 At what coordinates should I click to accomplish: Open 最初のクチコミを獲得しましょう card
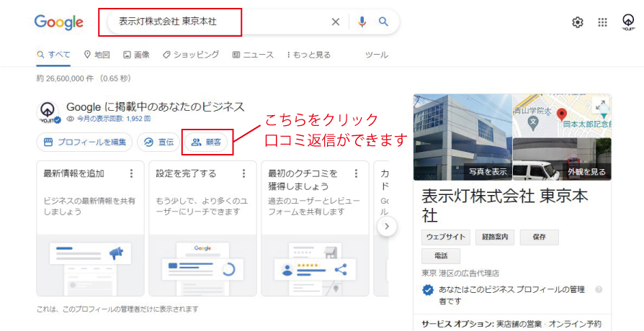(315, 228)
